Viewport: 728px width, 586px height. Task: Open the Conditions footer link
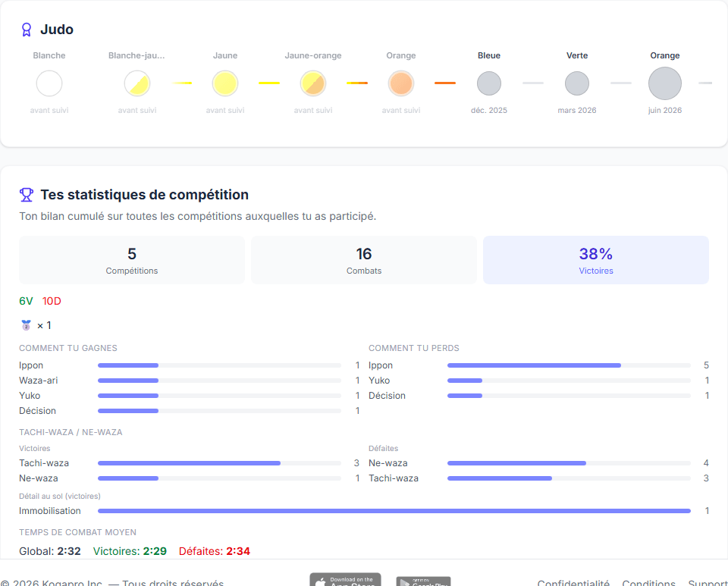648,583
